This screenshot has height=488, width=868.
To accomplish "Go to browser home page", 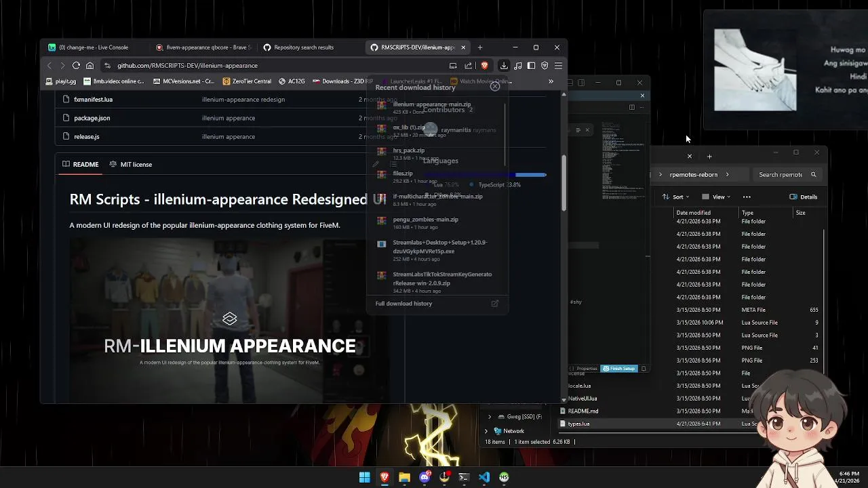I will [x=90, y=66].
